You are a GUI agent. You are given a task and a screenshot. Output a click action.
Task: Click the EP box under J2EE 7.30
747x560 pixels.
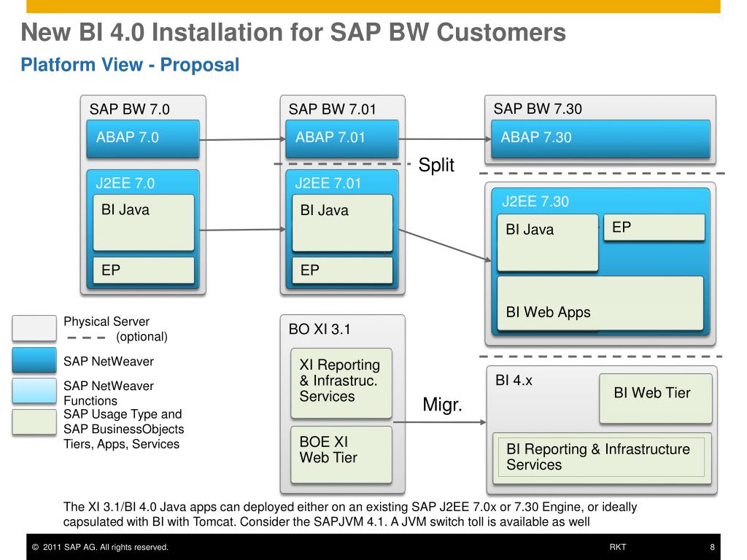[654, 227]
